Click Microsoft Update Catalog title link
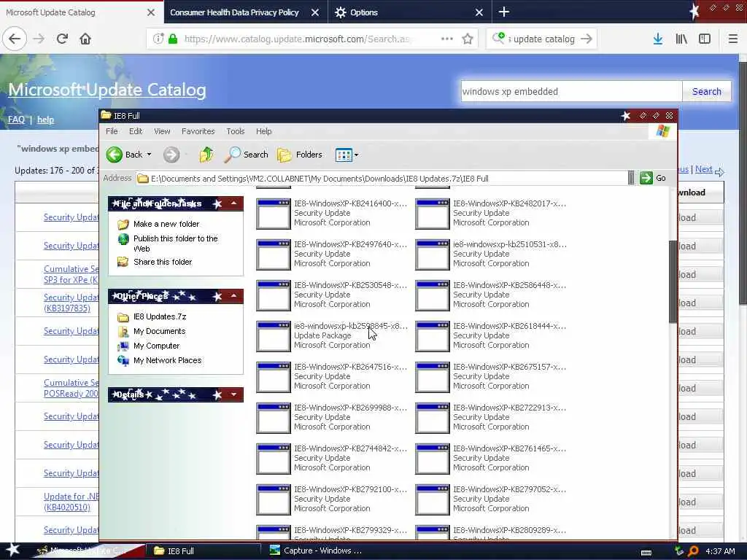Image resolution: width=747 pixels, height=560 pixels. (107, 90)
